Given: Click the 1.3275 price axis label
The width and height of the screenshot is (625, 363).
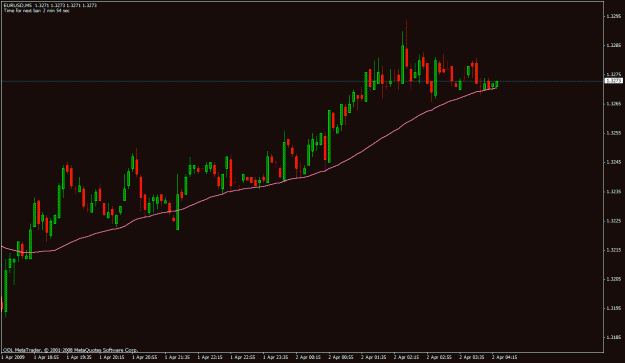Looking at the screenshot, I should [613, 74].
